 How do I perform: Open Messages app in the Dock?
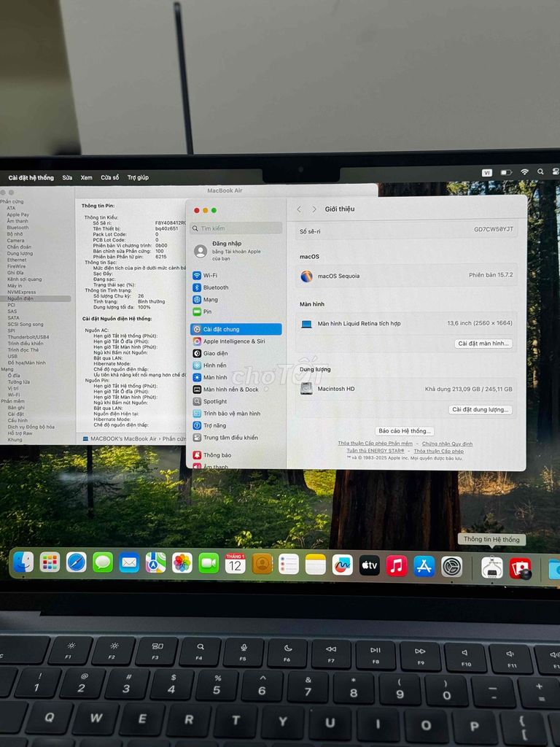point(103,563)
